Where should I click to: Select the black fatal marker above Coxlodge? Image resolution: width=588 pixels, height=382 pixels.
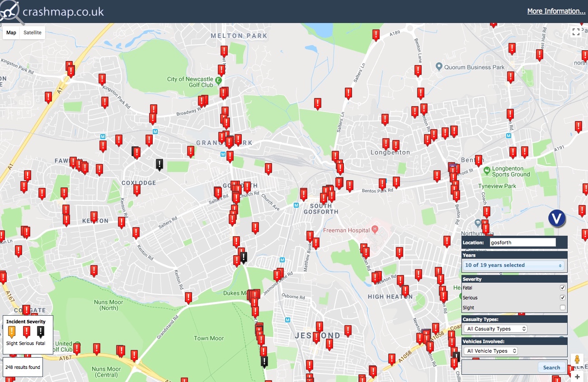pyautogui.click(x=160, y=164)
